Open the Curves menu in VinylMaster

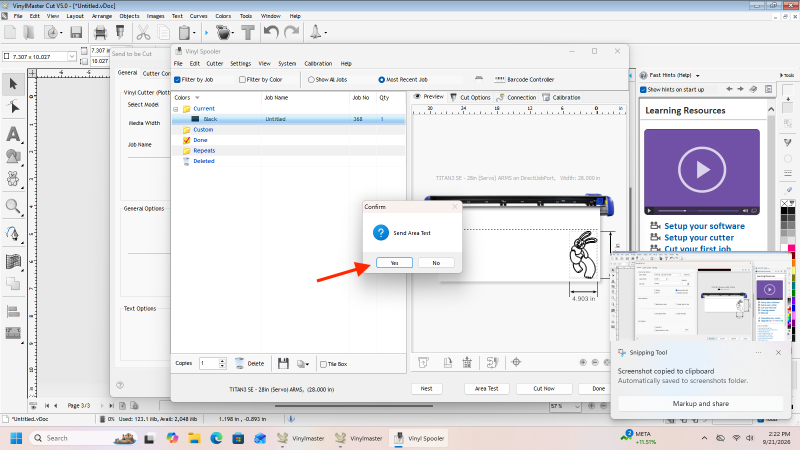(x=198, y=16)
